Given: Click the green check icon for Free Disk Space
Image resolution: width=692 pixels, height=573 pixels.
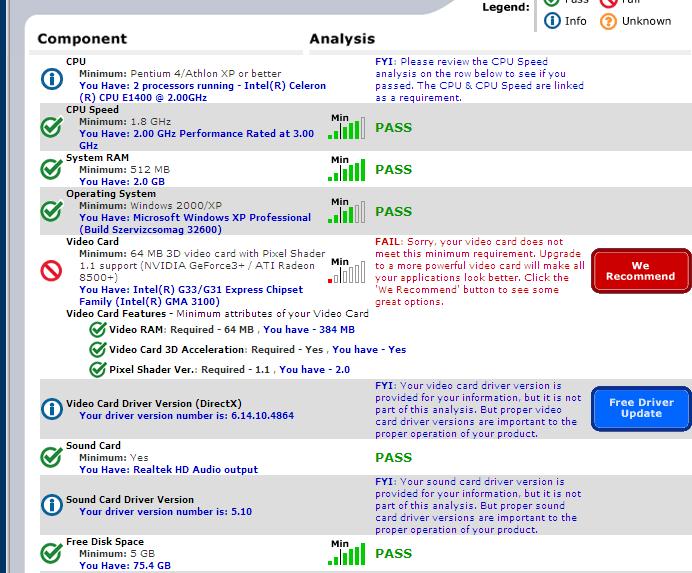Looking at the screenshot, I should coord(51,553).
